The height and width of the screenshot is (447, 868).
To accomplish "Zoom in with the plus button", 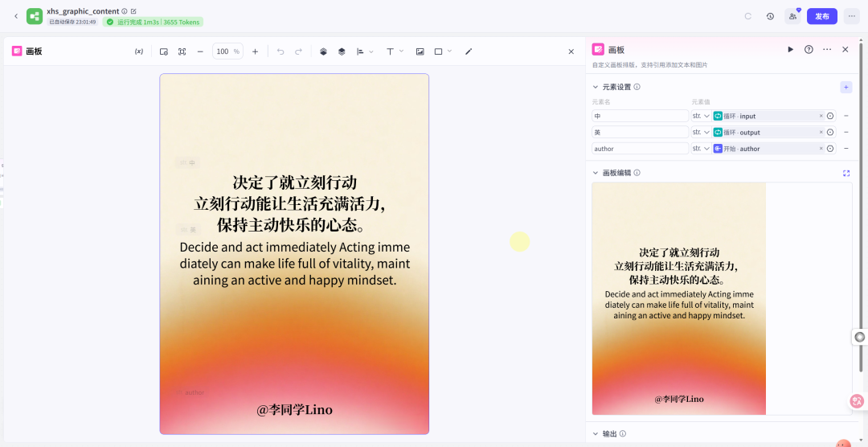I will [x=256, y=51].
